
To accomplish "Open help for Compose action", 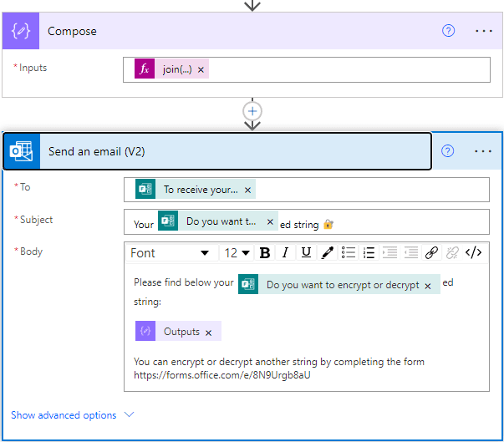I will (x=449, y=31).
